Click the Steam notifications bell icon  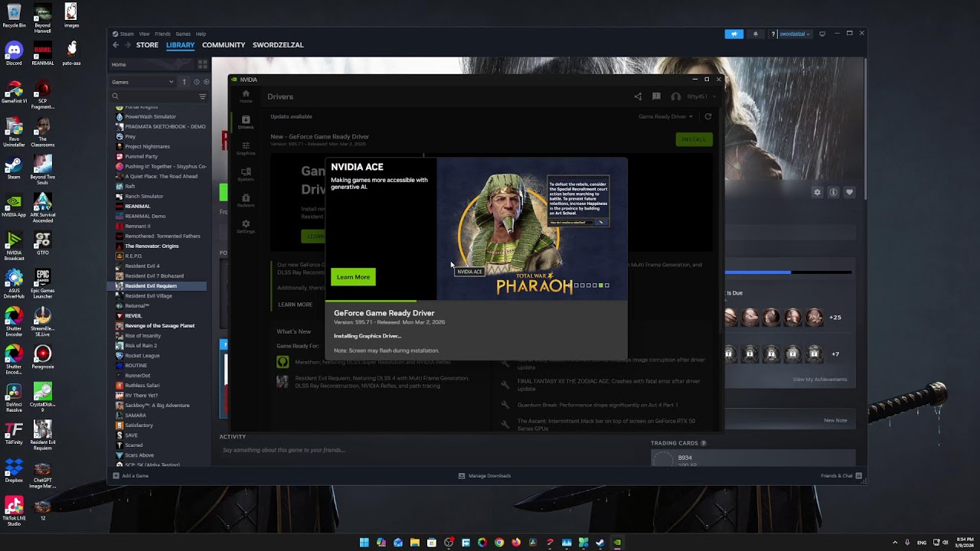tap(756, 34)
